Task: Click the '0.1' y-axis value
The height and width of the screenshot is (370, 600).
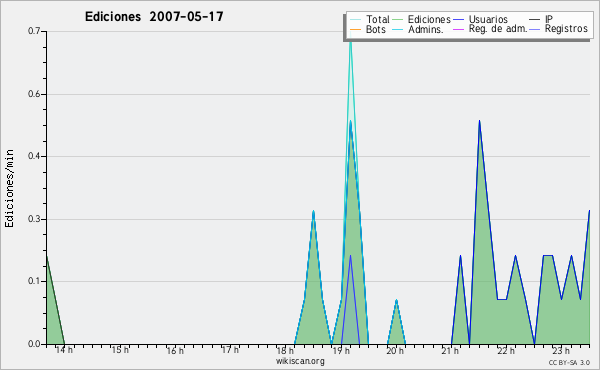Action: coord(34,281)
